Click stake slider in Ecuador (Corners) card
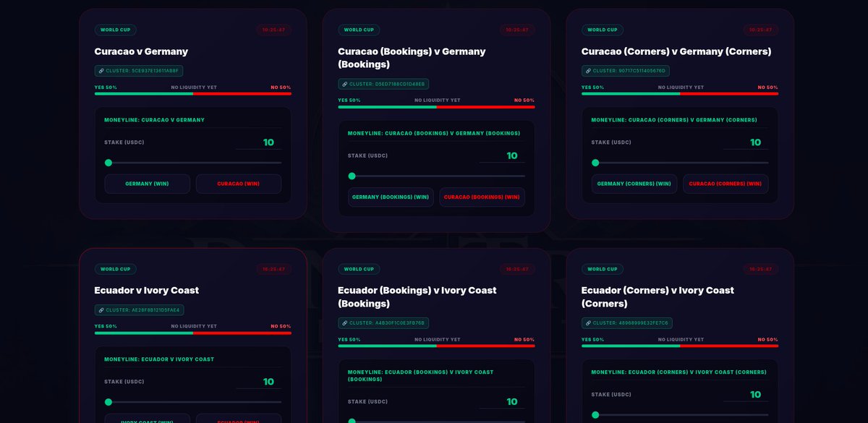 coord(680,415)
